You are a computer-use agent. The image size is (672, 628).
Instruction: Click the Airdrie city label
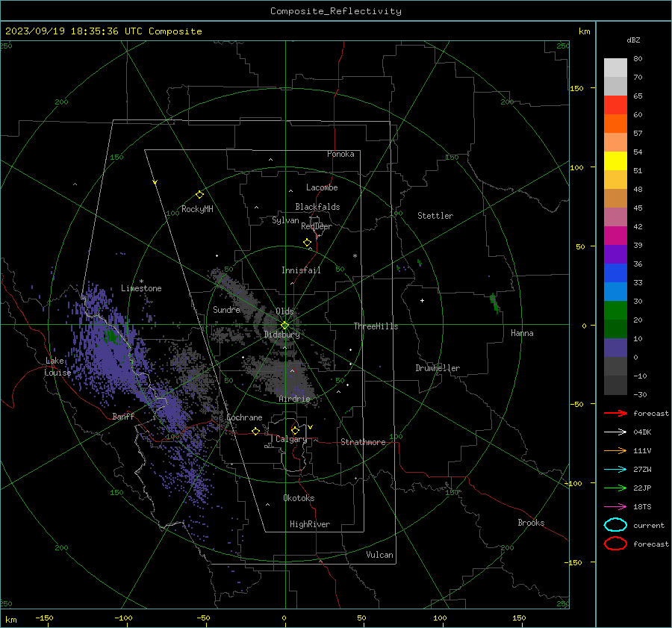point(294,399)
